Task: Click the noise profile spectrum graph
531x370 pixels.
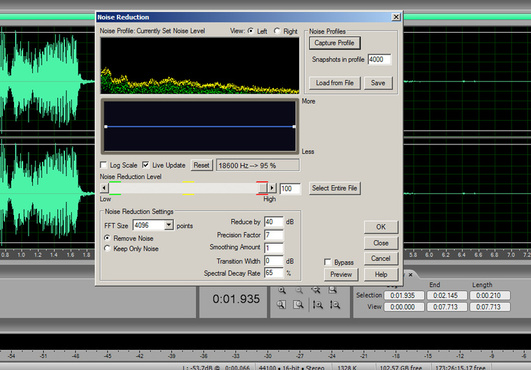Action: tap(200, 65)
